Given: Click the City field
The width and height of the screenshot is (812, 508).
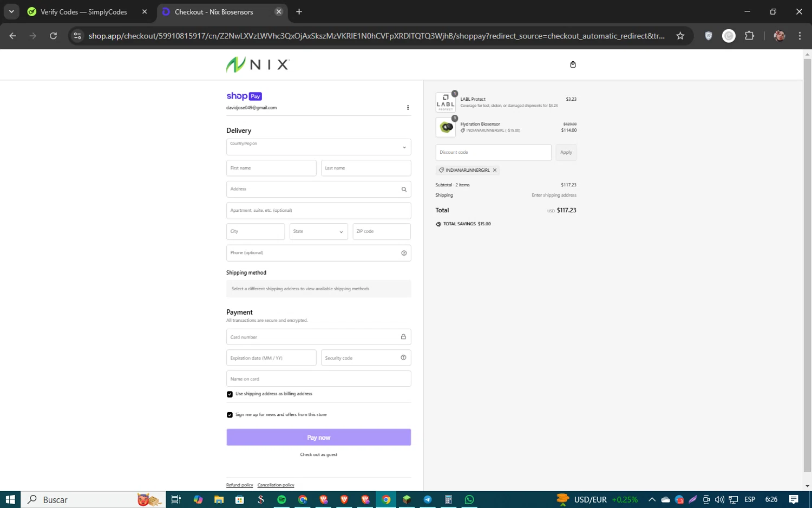Looking at the screenshot, I should point(256,231).
